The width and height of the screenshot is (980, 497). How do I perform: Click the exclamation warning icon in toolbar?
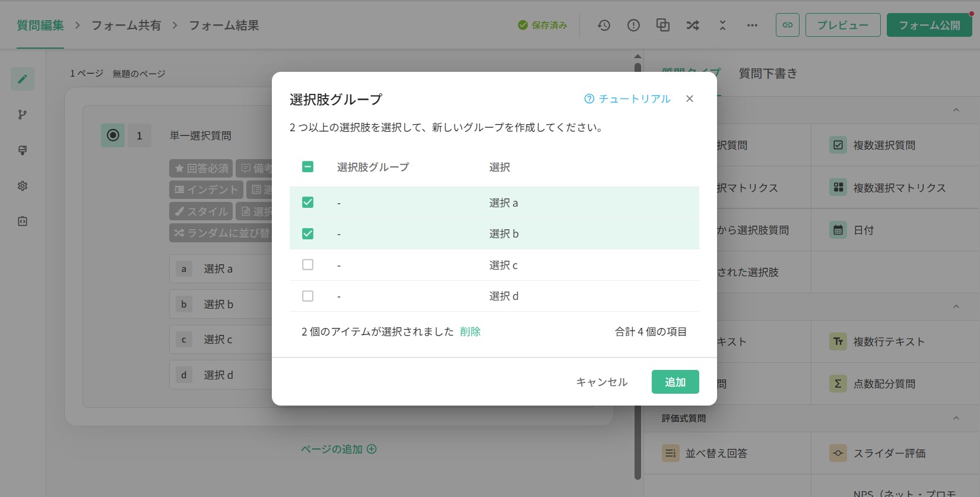click(633, 25)
